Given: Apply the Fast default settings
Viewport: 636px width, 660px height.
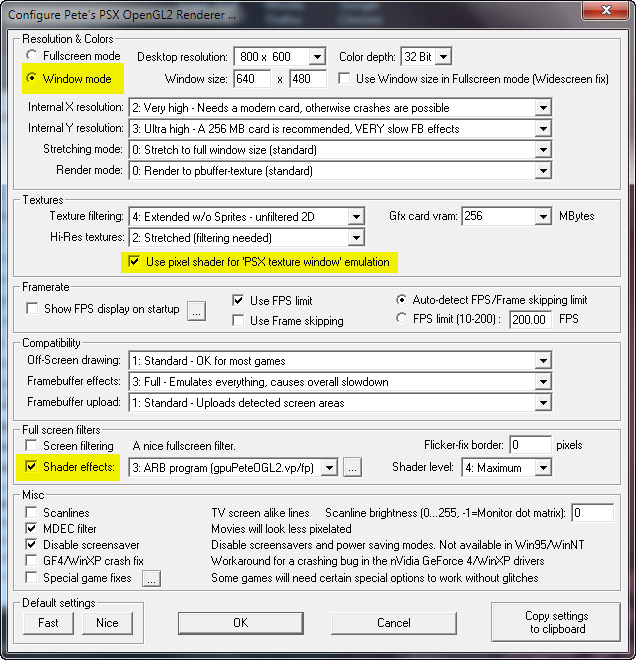Looking at the screenshot, I should coord(48,623).
